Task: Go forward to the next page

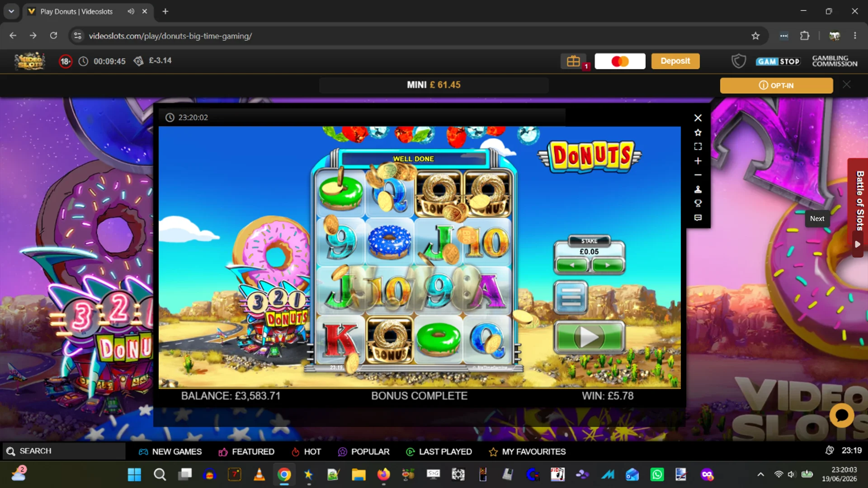Action: [33, 36]
